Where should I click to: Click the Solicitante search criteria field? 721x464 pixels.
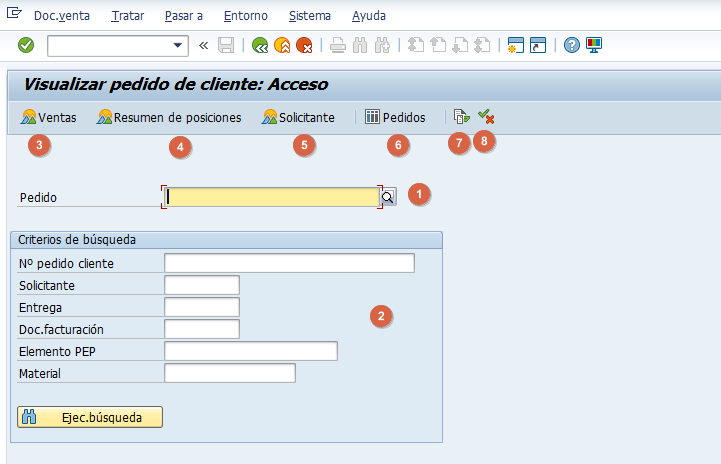pos(202,285)
